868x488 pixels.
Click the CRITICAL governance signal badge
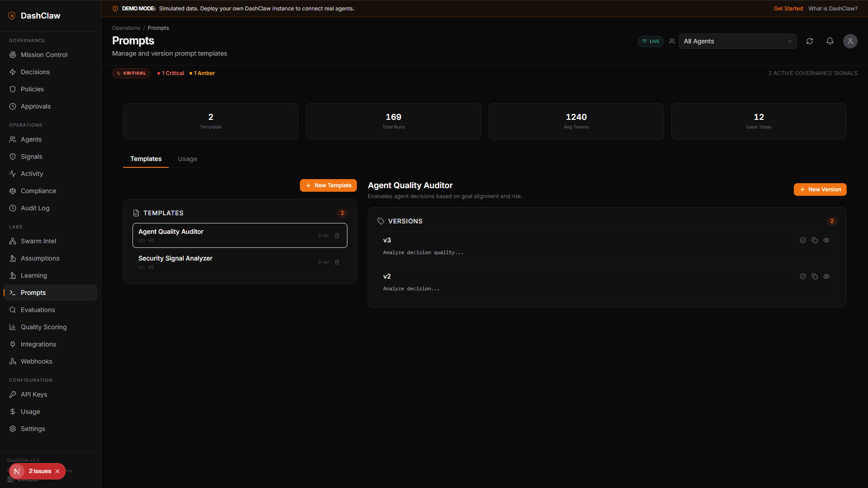pos(131,73)
